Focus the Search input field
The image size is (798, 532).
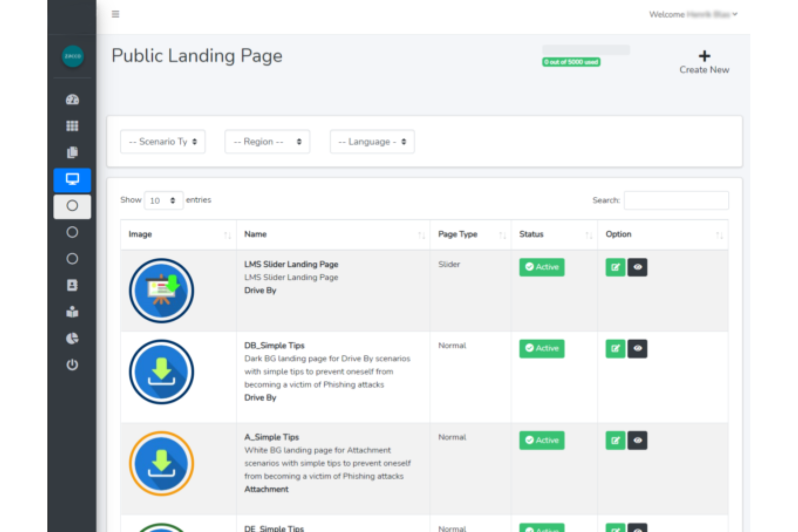point(676,201)
